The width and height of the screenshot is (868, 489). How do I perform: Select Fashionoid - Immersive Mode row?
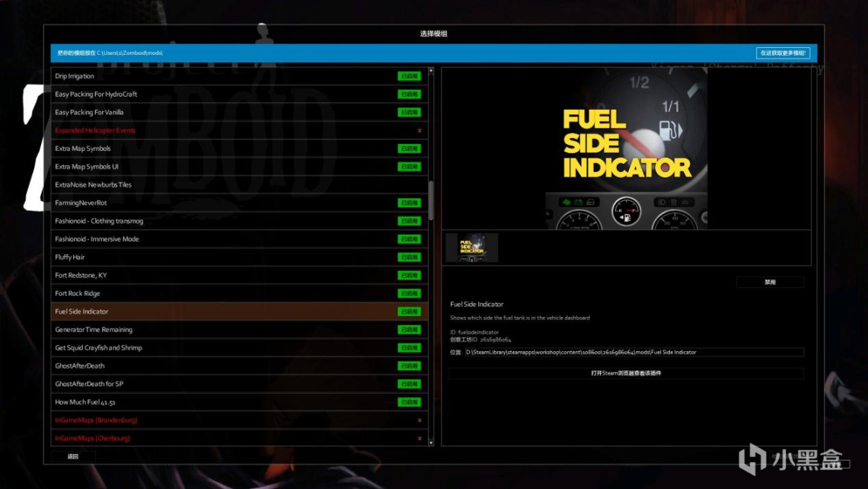(239, 239)
